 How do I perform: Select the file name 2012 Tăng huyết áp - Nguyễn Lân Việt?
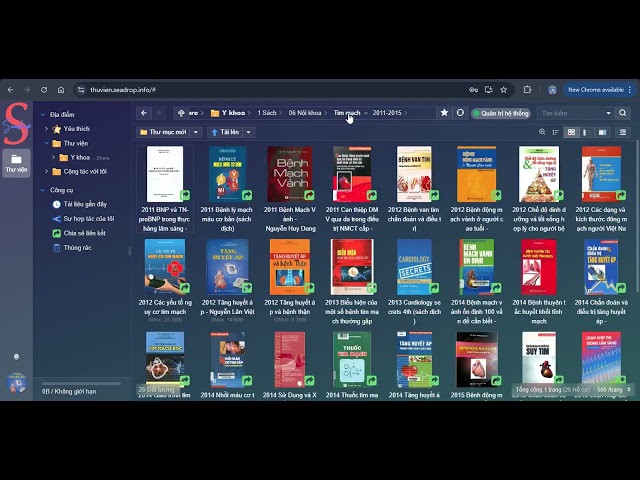(x=227, y=307)
